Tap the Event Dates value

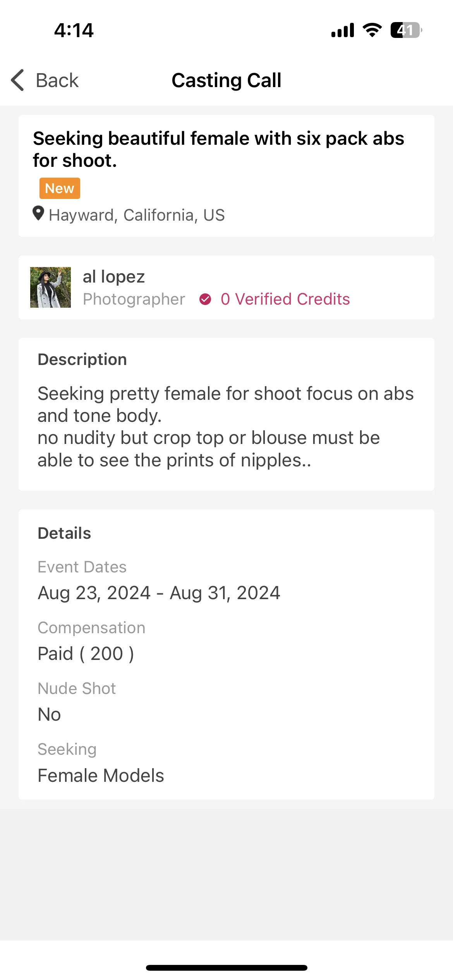[159, 593]
